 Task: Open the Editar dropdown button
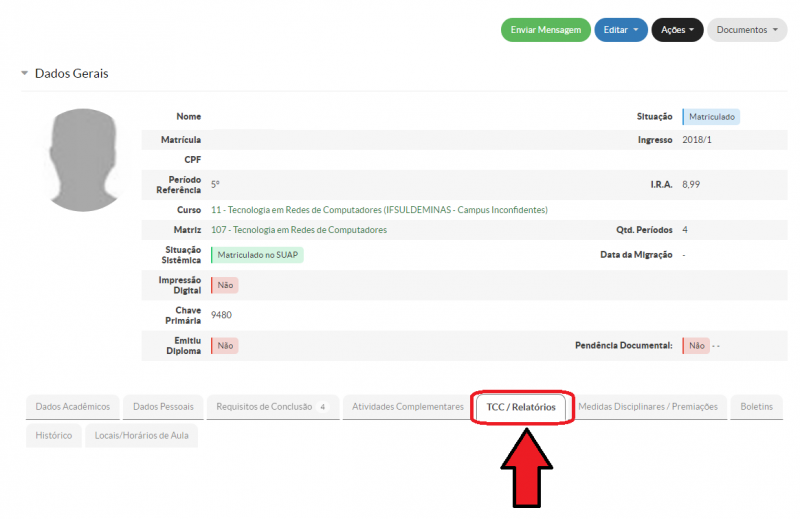[x=620, y=30]
